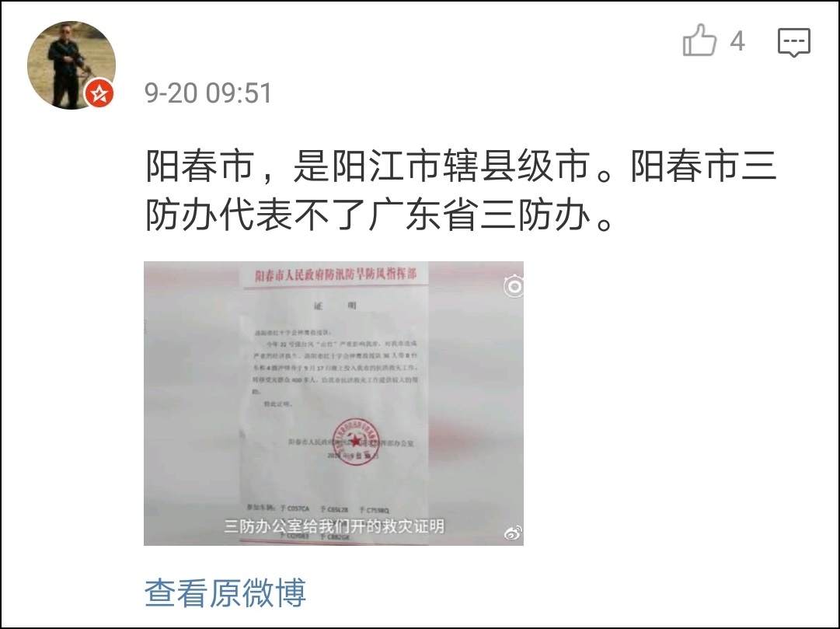Image resolution: width=840 pixels, height=629 pixels.
Task: Tap the camera icon on the image corner
Action: pyautogui.click(x=514, y=286)
